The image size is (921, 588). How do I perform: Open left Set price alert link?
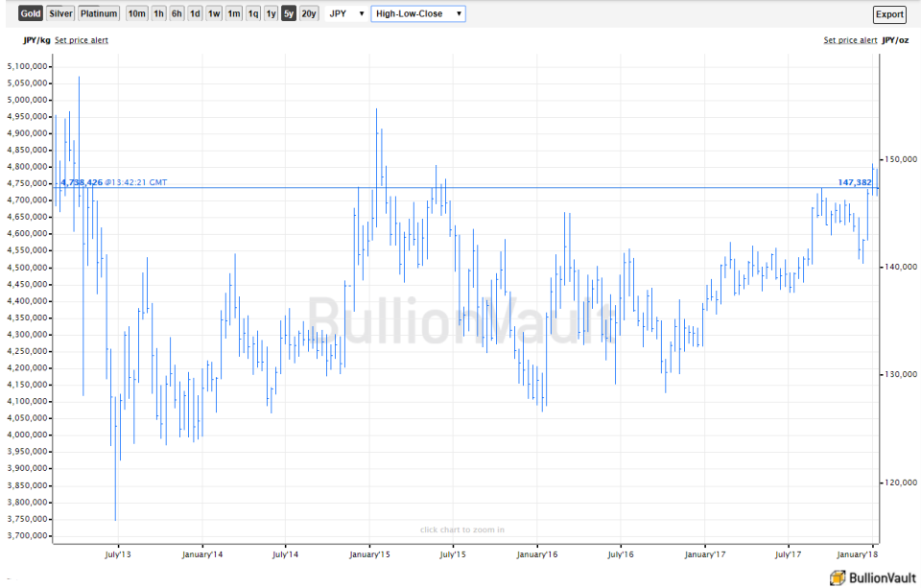(81, 40)
